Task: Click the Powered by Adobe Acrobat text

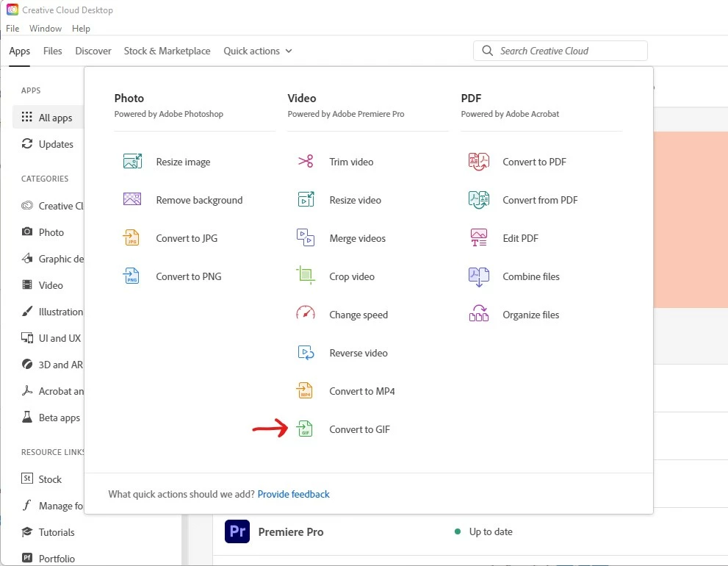Action: point(510,114)
